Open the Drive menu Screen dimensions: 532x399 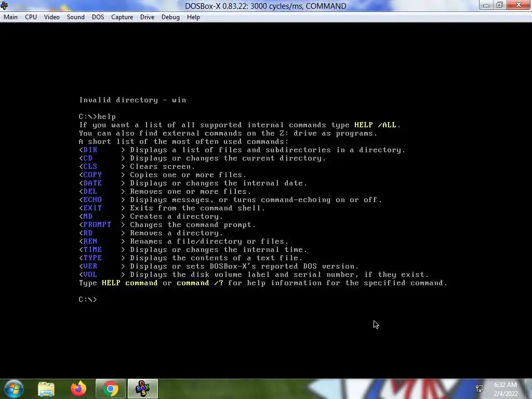147,17
